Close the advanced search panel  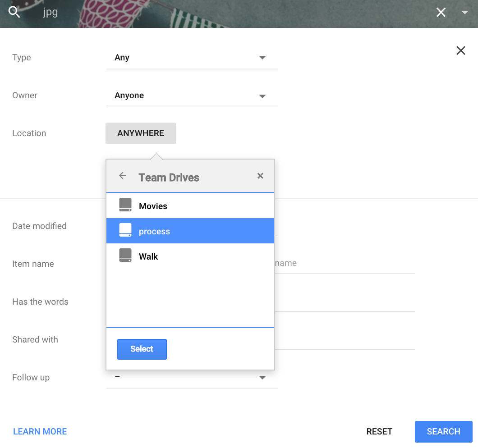pos(460,50)
